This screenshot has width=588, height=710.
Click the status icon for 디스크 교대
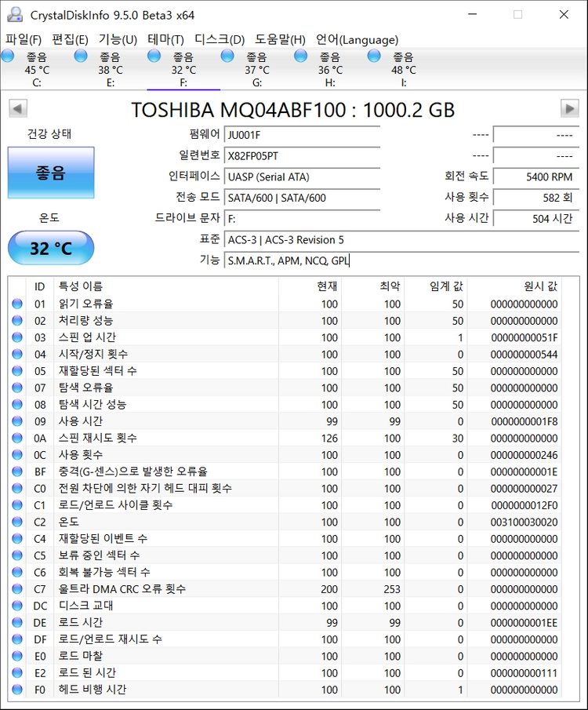[17, 606]
